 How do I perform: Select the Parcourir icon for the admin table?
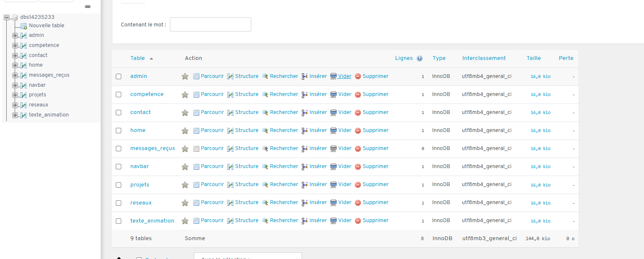point(196,76)
